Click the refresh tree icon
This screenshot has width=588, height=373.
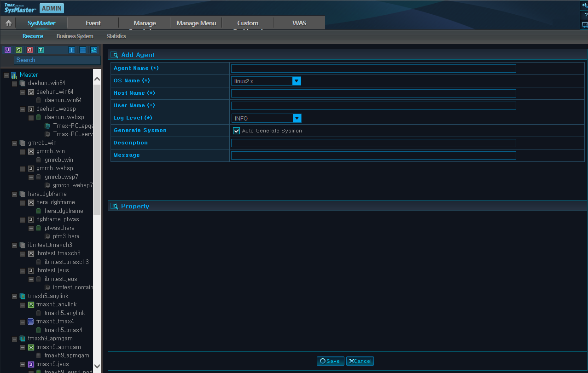click(x=93, y=50)
